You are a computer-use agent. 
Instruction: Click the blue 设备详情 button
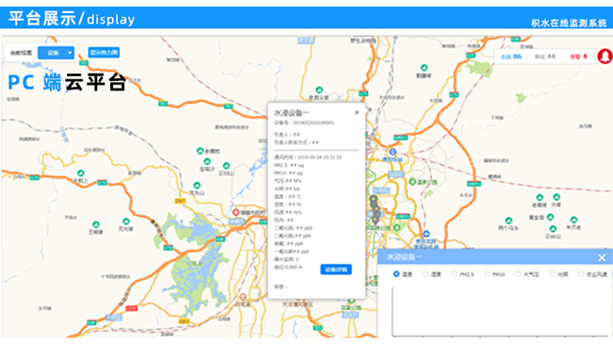[336, 270]
